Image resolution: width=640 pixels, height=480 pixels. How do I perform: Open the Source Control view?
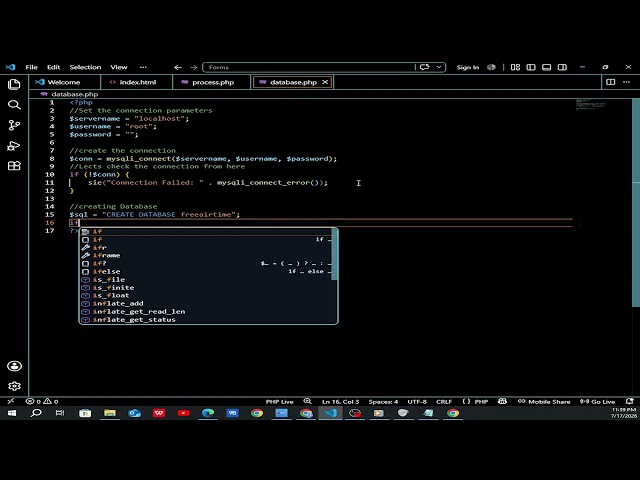click(14, 125)
